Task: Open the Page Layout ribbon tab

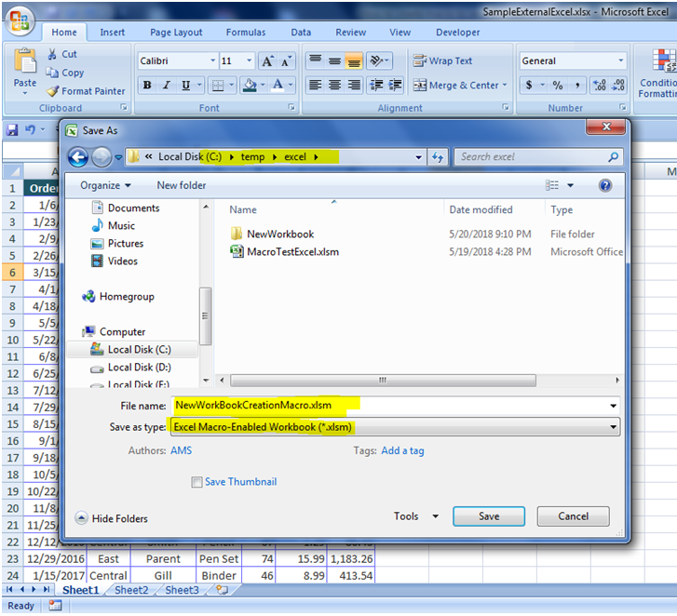Action: [x=176, y=33]
